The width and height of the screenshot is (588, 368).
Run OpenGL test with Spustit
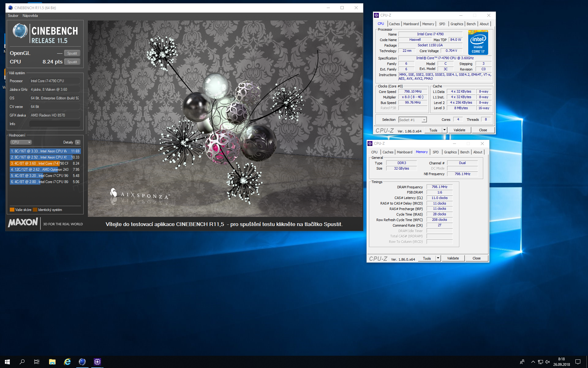72,53
